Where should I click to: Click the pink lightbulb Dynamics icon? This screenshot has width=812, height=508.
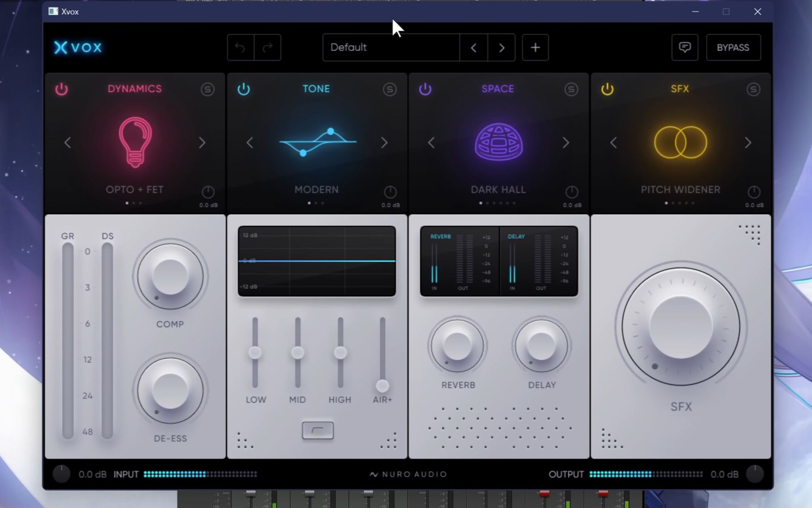pos(135,142)
